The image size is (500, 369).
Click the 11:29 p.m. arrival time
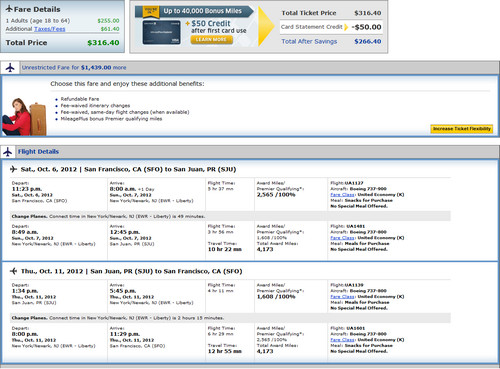(x=125, y=334)
